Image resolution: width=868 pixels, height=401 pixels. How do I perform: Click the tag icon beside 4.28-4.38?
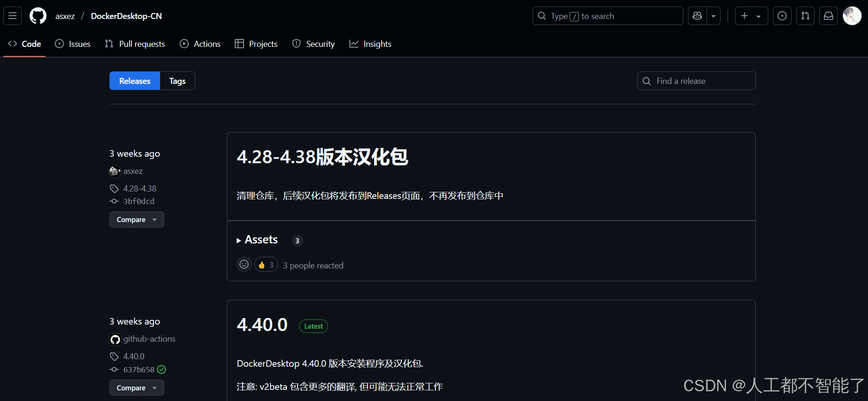[114, 189]
